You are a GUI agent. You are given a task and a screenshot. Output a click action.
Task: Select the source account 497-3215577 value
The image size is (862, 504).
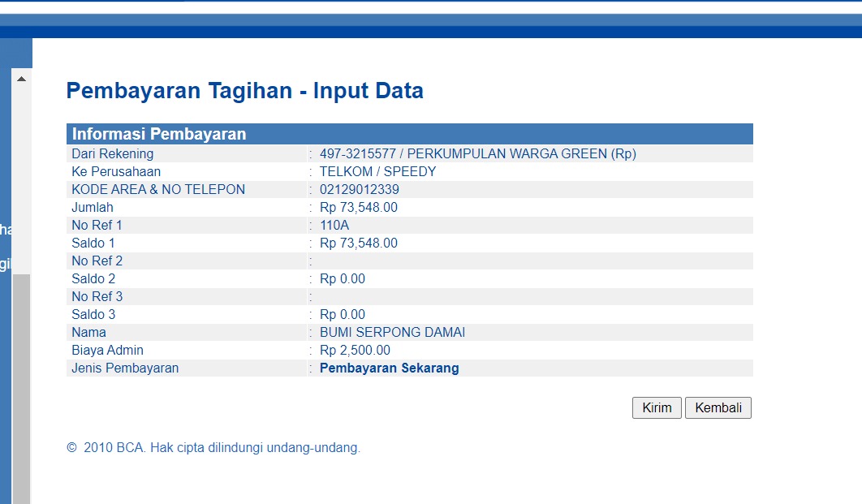477,153
